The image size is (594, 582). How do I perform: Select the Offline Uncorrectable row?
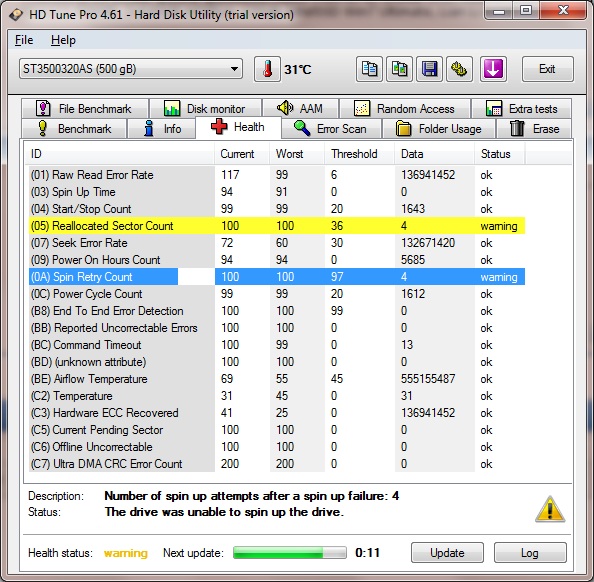click(x=277, y=447)
